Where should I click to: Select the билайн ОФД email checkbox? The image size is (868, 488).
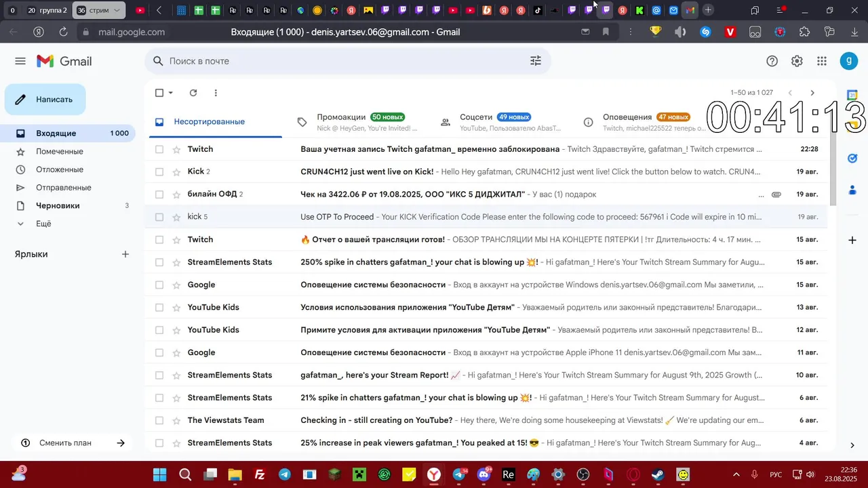pyautogui.click(x=159, y=195)
